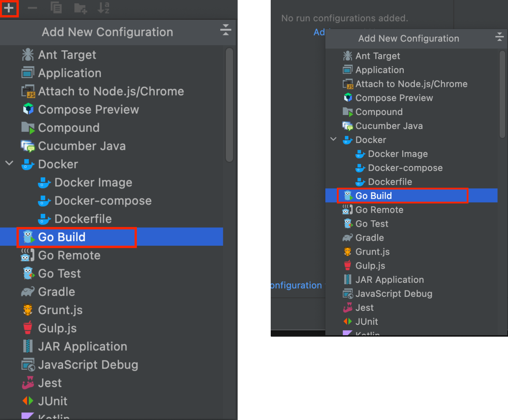Choose JavaScript Debug in right popup
Image resolution: width=508 pixels, height=420 pixels.
click(411, 294)
